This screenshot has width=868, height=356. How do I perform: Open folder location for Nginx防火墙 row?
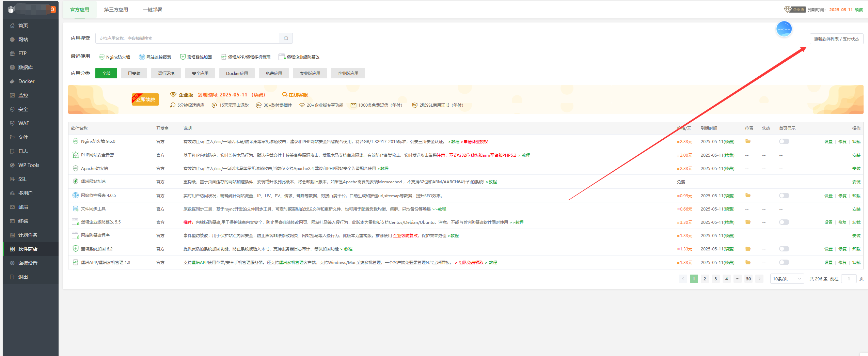[748, 141]
